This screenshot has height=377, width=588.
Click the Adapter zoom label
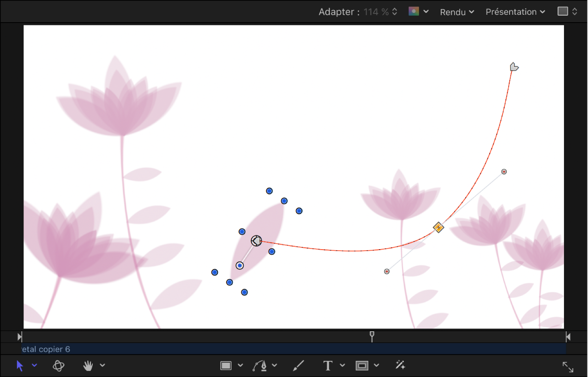[x=337, y=12]
